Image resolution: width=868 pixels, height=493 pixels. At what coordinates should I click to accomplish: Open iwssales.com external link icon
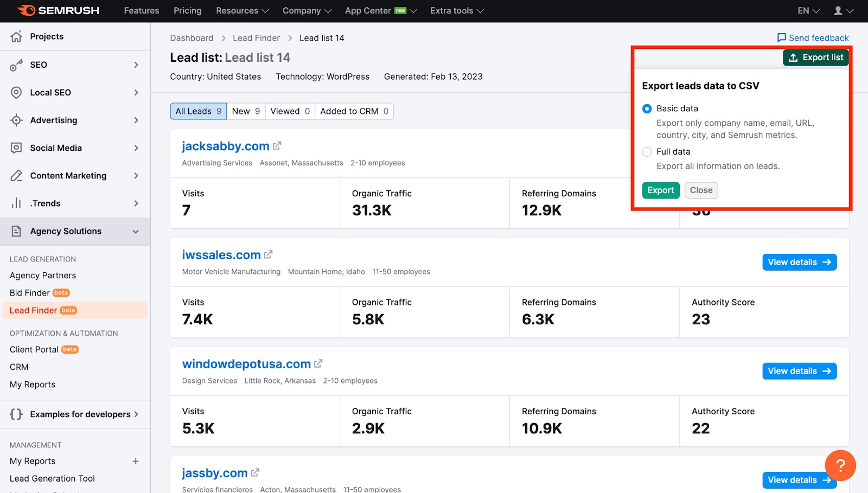(268, 254)
